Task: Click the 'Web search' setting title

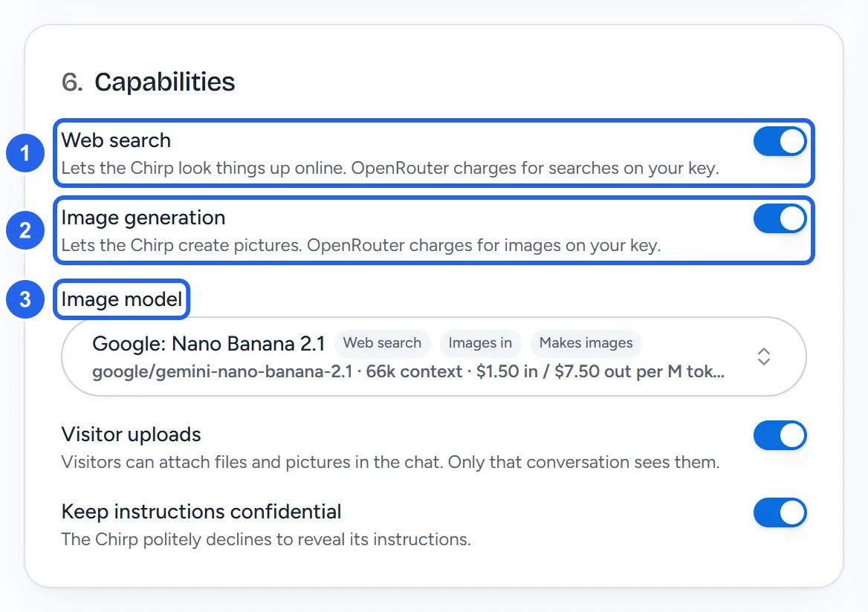Action: click(116, 140)
